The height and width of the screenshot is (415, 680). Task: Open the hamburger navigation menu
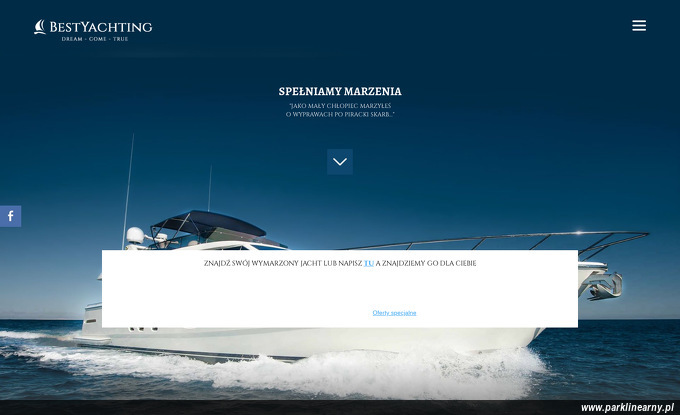(639, 26)
